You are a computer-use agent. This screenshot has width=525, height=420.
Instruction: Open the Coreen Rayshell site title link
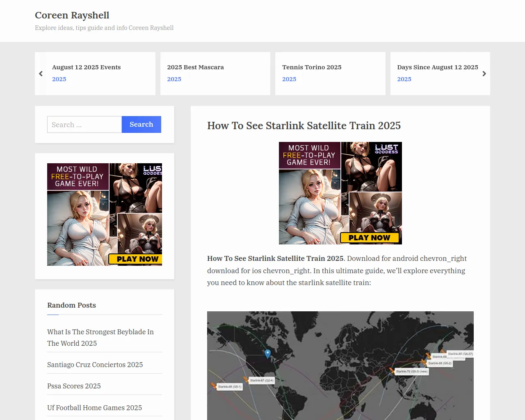(x=72, y=15)
